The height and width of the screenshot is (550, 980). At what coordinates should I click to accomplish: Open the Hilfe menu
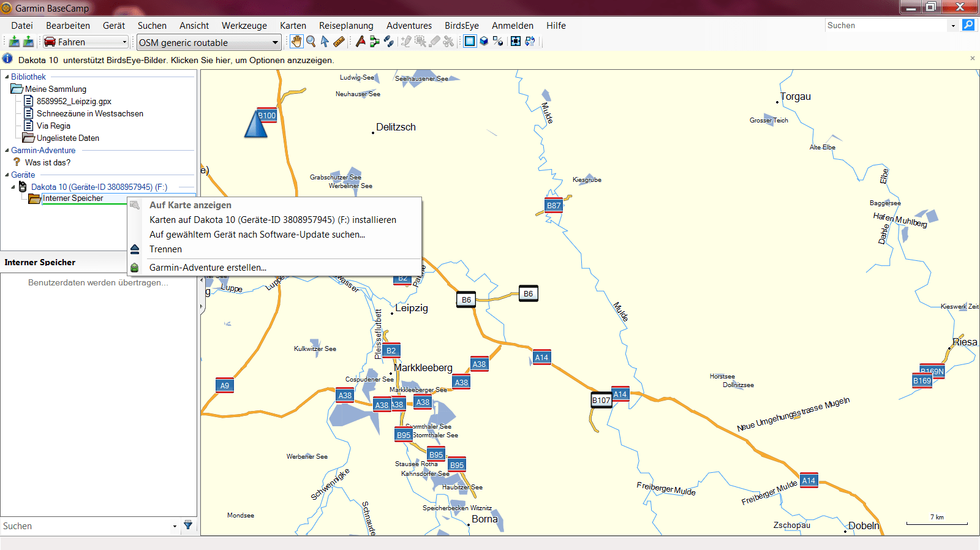point(556,26)
